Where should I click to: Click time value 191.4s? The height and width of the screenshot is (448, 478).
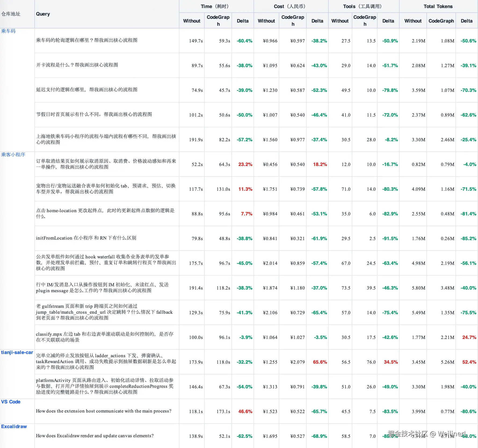point(196,288)
